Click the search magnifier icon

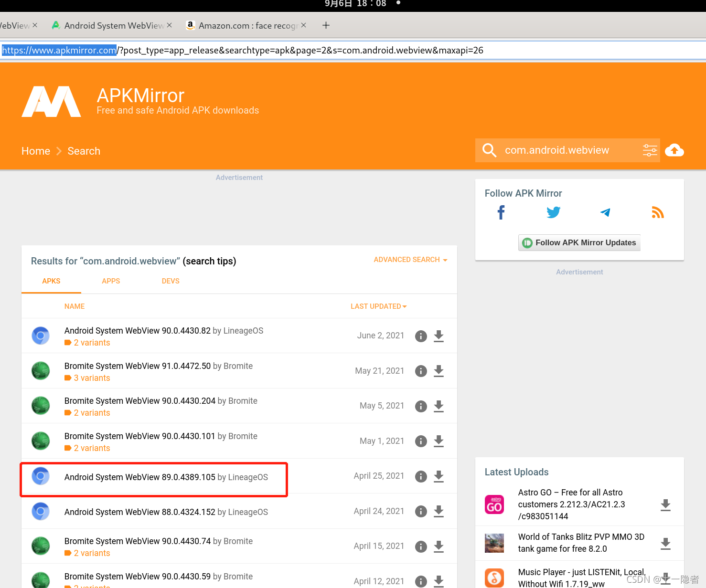click(x=489, y=150)
